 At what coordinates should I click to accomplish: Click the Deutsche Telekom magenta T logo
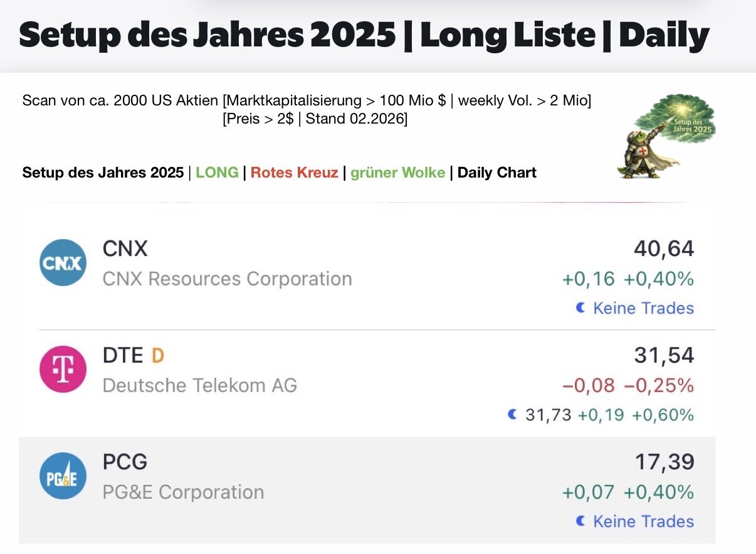coord(63,370)
